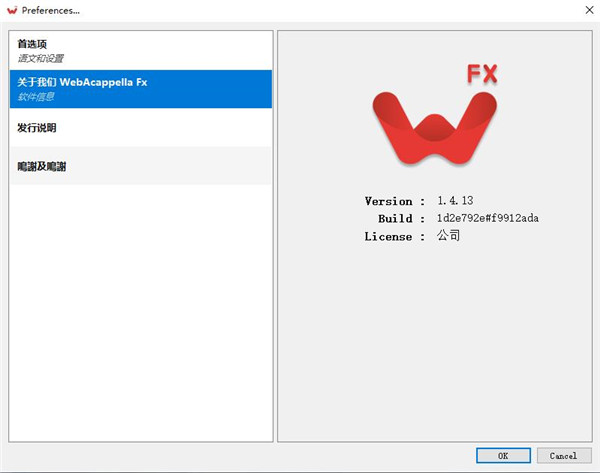Open the 鳴謝及鳴謝 credits section
600x473 pixels.
(141, 165)
